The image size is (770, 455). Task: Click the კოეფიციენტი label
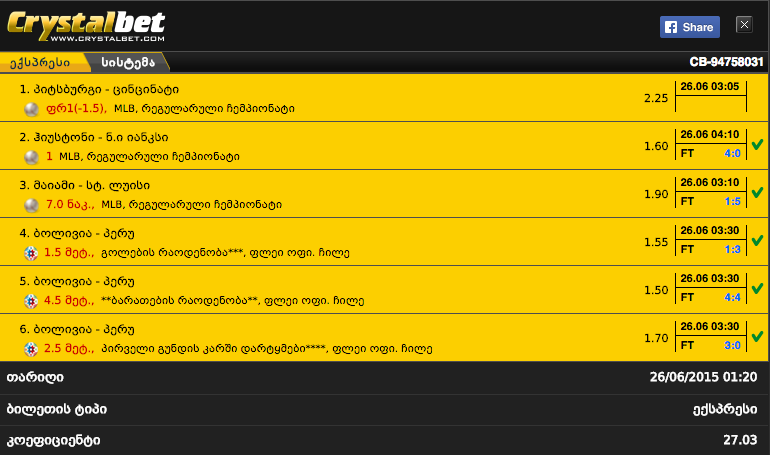[x=54, y=441]
